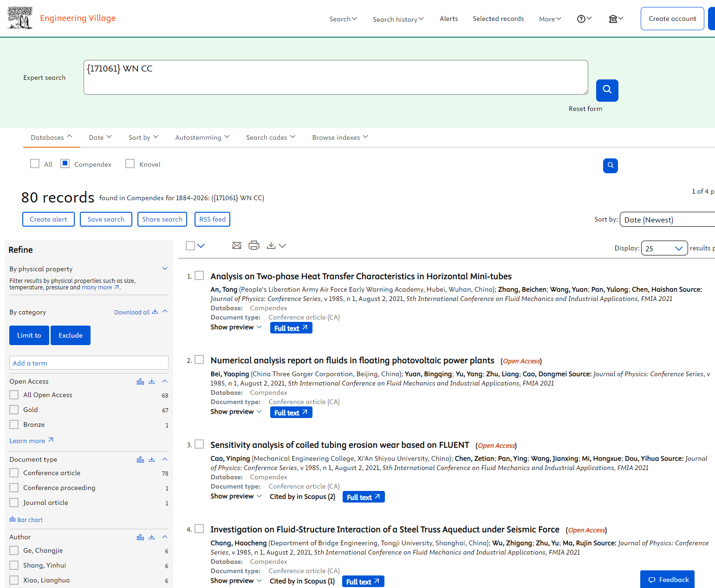Viewport: 715px width, 588px height.
Task: Email the selected records
Action: tap(237, 246)
